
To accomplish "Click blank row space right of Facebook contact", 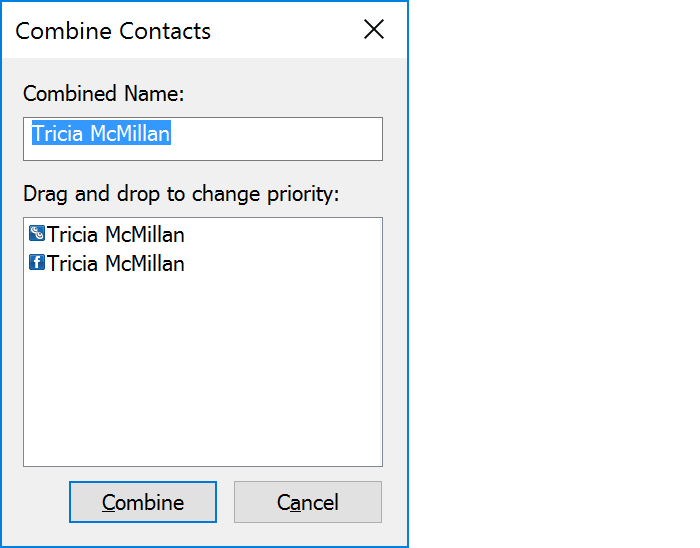I will click(x=283, y=263).
